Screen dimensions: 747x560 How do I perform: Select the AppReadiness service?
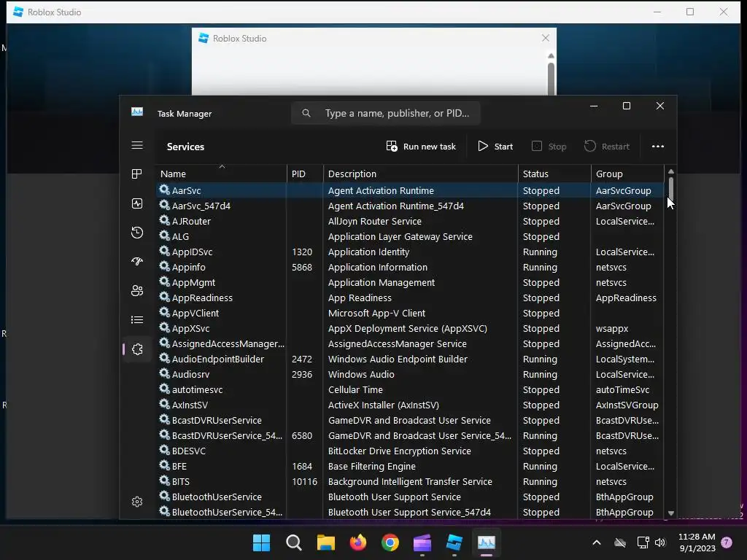click(410, 297)
